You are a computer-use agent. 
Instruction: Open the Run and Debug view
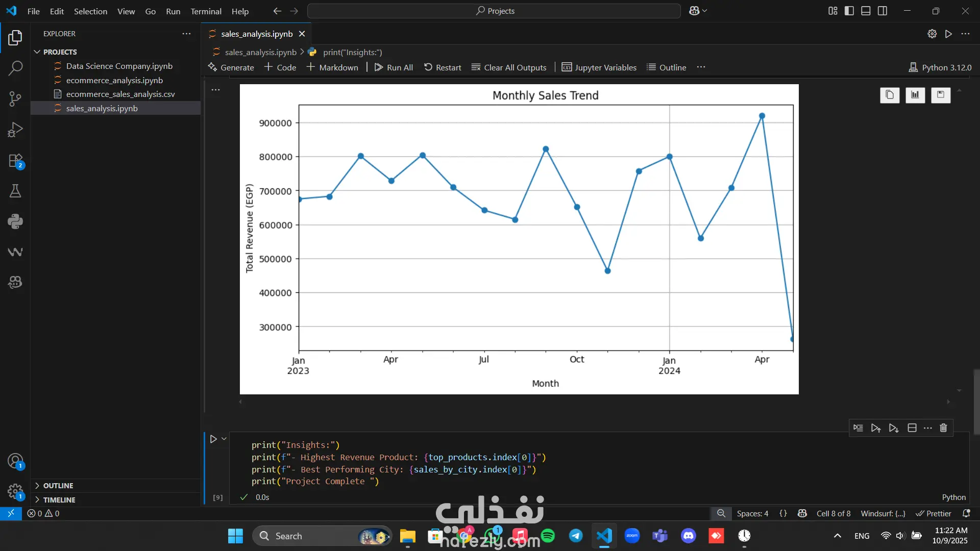tap(15, 130)
